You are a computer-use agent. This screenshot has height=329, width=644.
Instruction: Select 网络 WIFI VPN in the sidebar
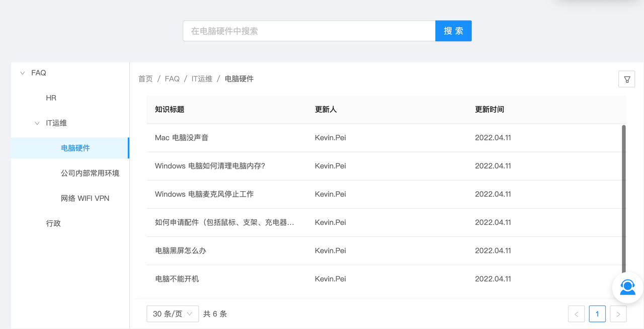[85, 198]
